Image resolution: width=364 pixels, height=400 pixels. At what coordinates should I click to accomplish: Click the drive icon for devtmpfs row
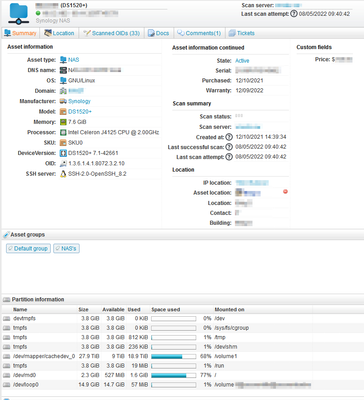6,319
